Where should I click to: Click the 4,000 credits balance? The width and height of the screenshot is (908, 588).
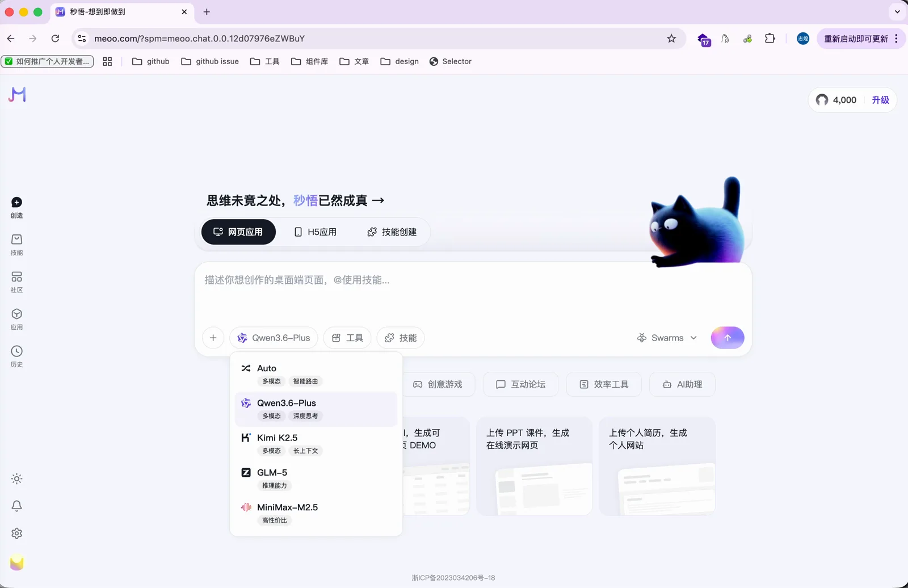(836, 100)
